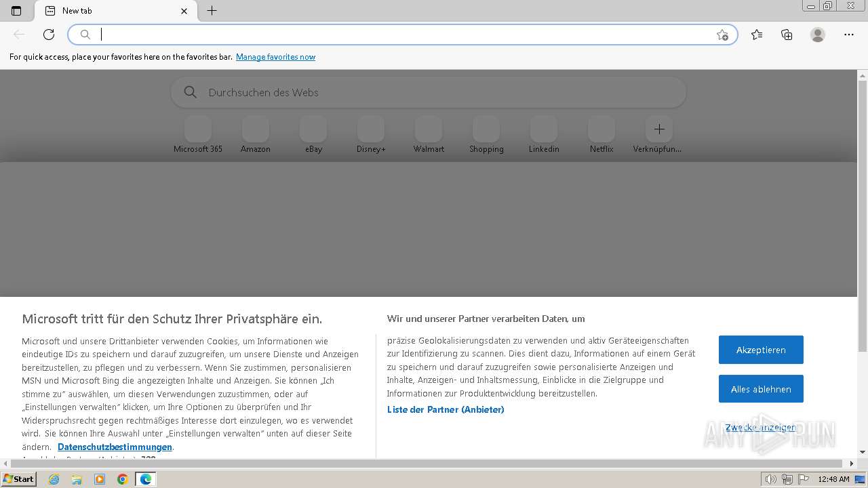Image resolution: width=868 pixels, height=488 pixels.
Task: Click the Durchsuchen des Webs search box
Action: pos(429,92)
